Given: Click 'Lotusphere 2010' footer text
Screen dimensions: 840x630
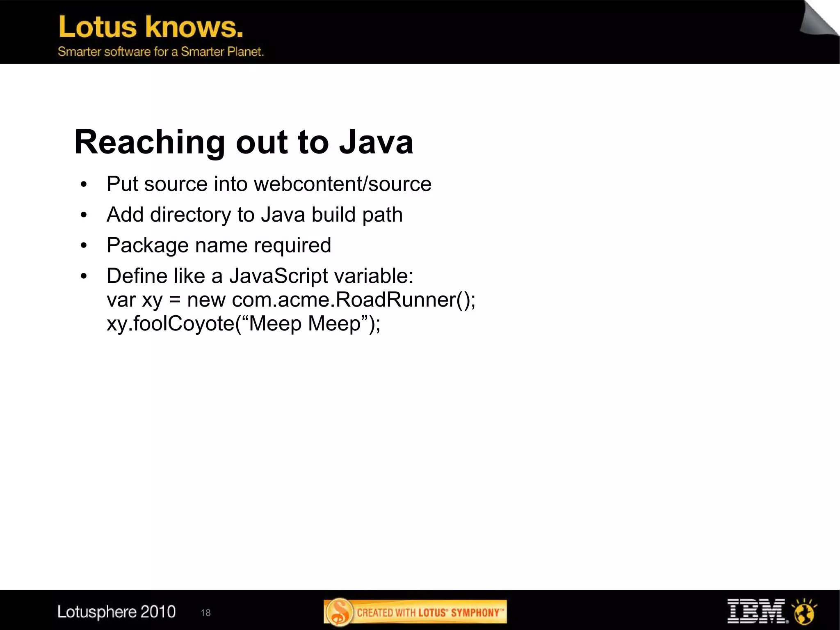Looking at the screenshot, I should click(x=116, y=612).
